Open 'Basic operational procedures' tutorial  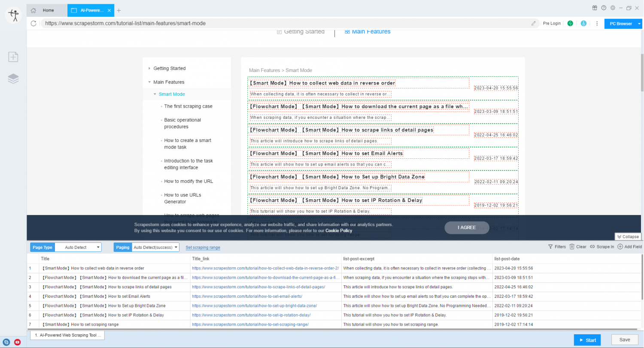[x=182, y=123]
